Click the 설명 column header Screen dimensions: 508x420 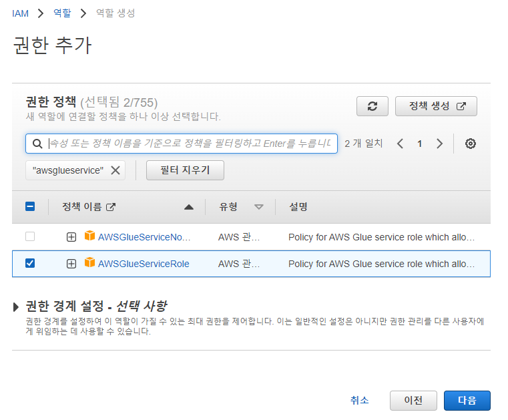(298, 207)
